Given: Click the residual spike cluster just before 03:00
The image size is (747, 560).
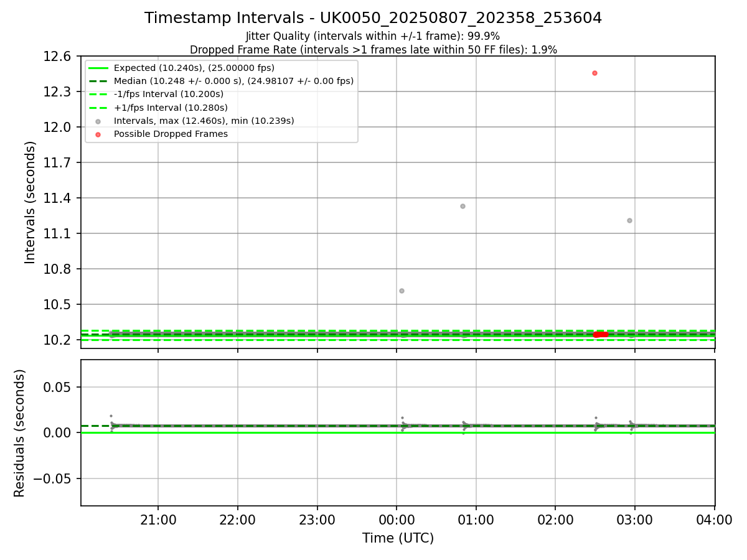Looking at the screenshot, I should tap(631, 427).
